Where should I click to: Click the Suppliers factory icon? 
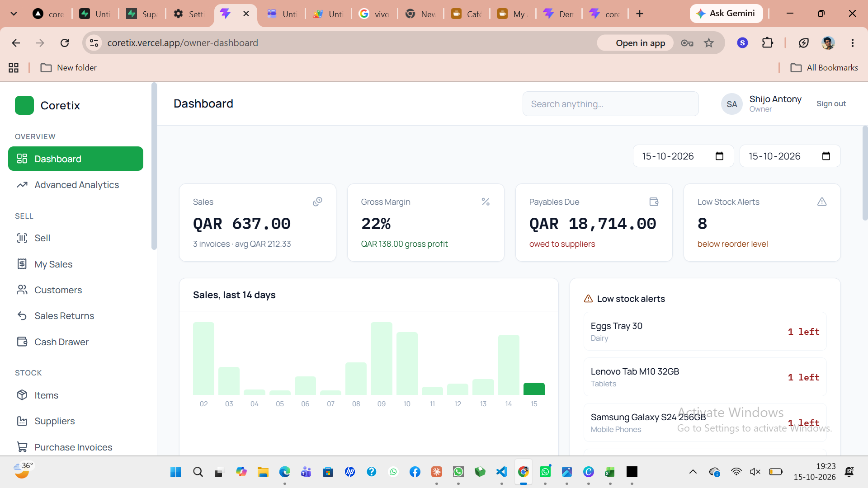pyautogui.click(x=22, y=421)
